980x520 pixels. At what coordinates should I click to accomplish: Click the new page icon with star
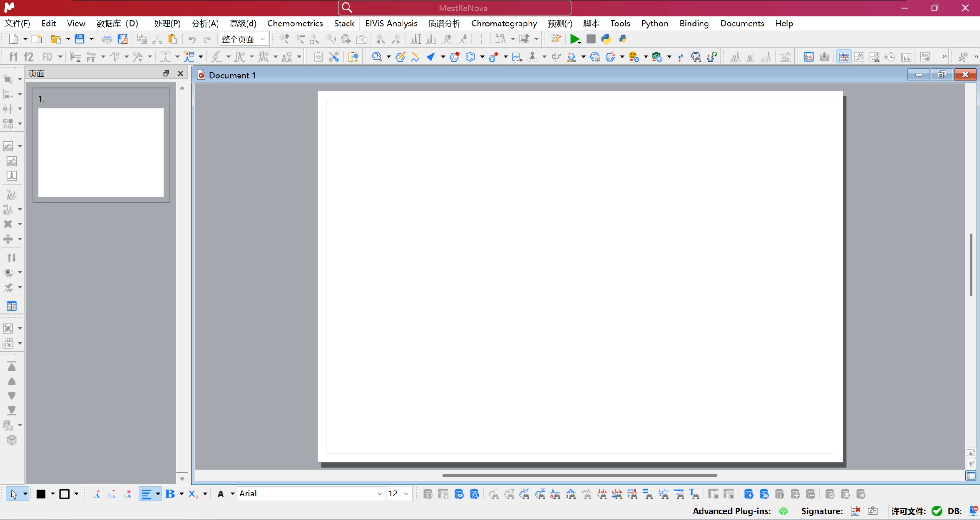[x=37, y=39]
